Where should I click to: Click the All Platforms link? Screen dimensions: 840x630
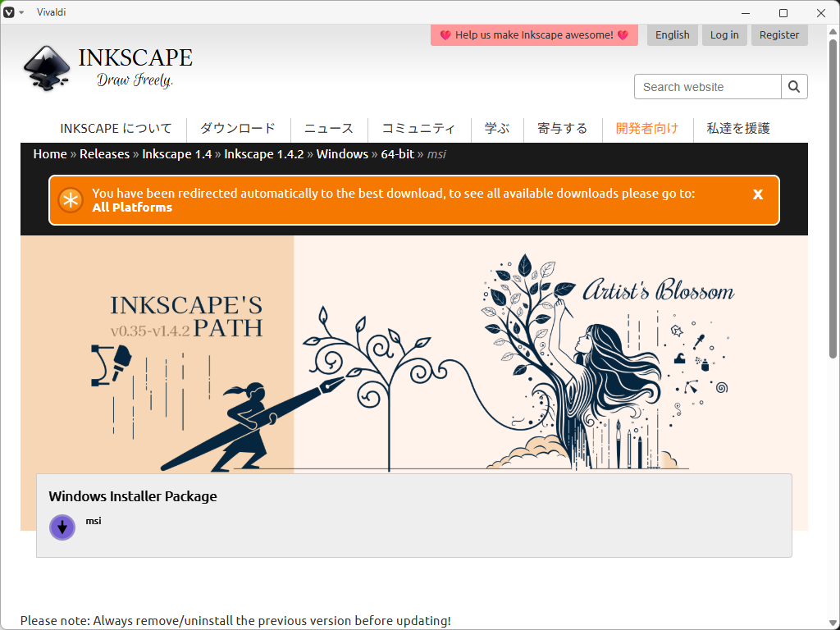pos(132,208)
